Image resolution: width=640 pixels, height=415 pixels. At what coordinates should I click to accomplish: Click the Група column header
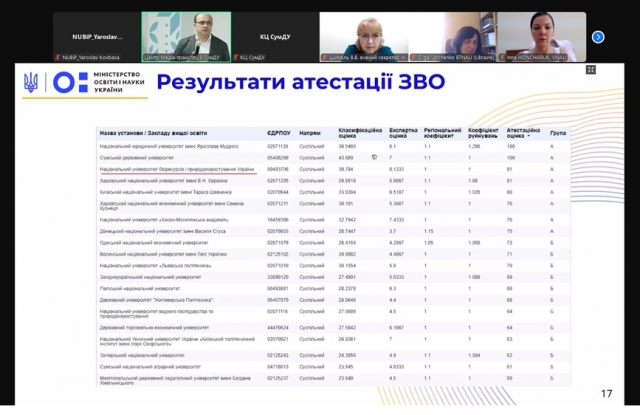pyautogui.click(x=558, y=133)
